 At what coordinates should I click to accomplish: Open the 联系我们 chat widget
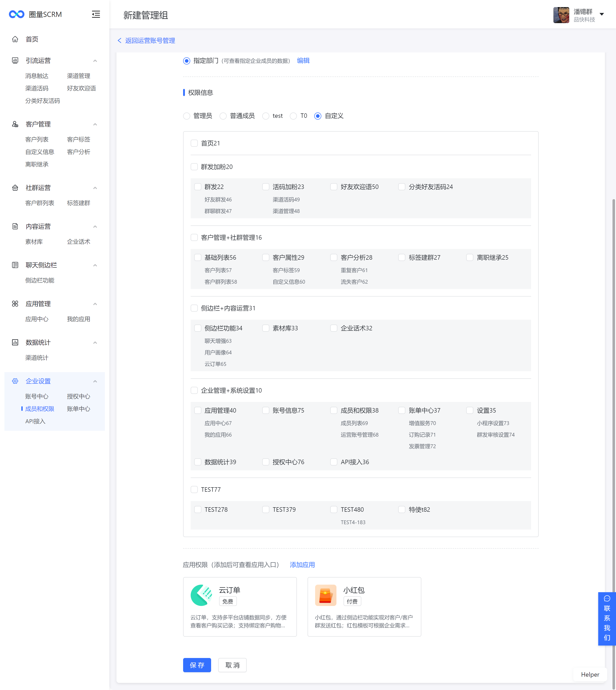[x=607, y=619]
